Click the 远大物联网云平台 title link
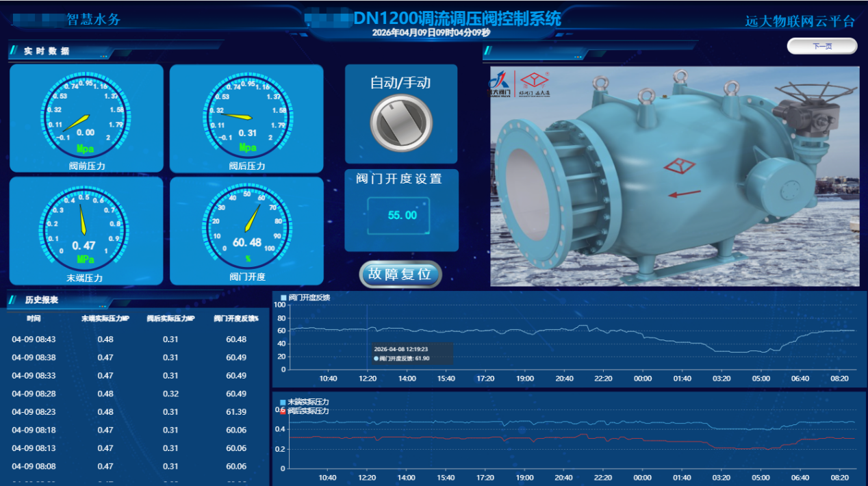Image resolution: width=868 pixels, height=486 pixels. [800, 21]
